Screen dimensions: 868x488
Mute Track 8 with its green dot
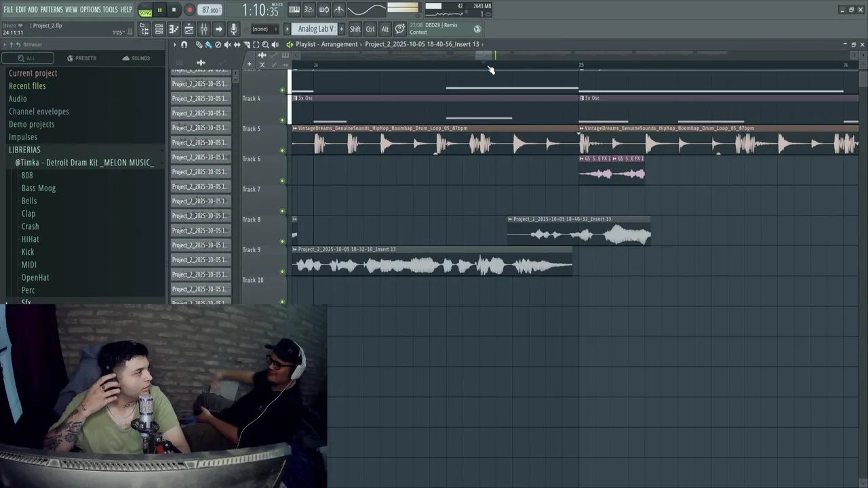pos(283,241)
